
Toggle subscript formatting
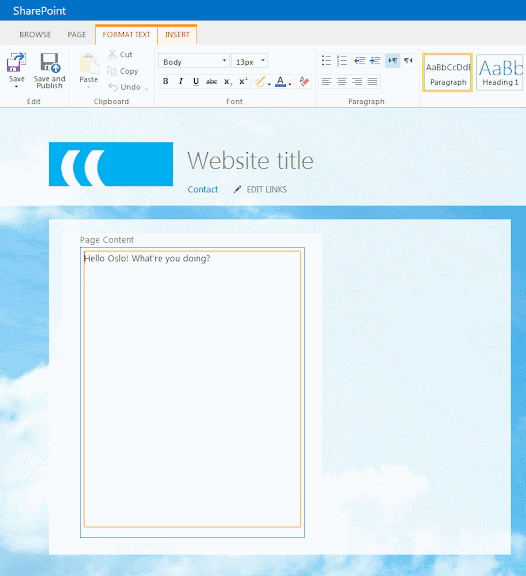228,81
